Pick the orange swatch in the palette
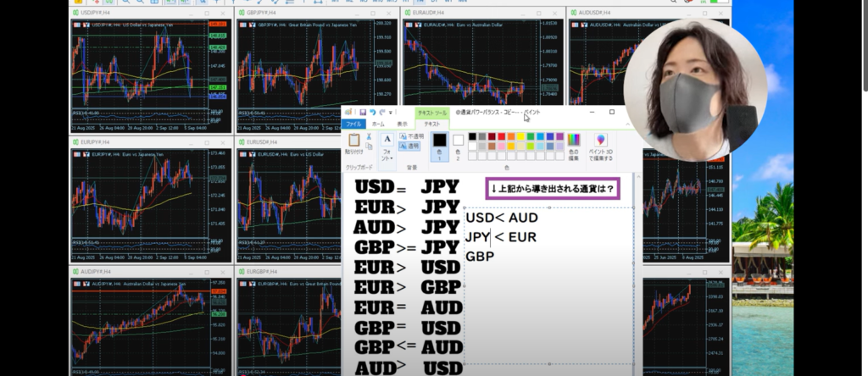 click(x=511, y=136)
